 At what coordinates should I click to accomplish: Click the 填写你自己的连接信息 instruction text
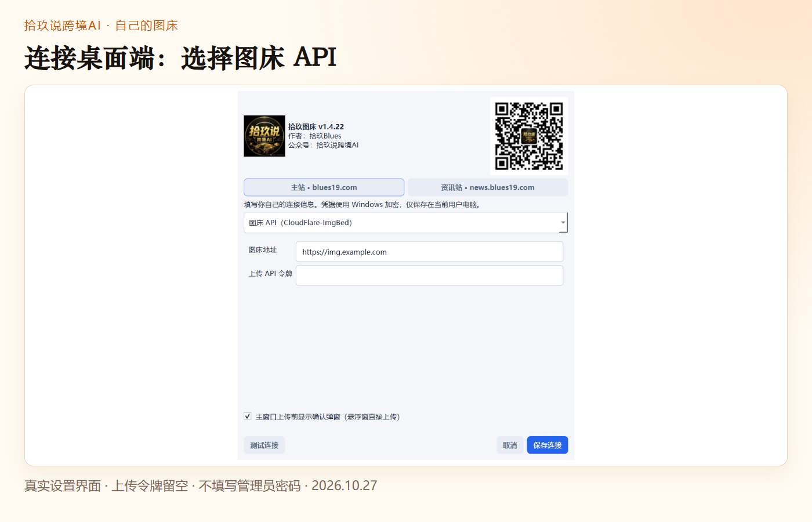click(x=362, y=204)
